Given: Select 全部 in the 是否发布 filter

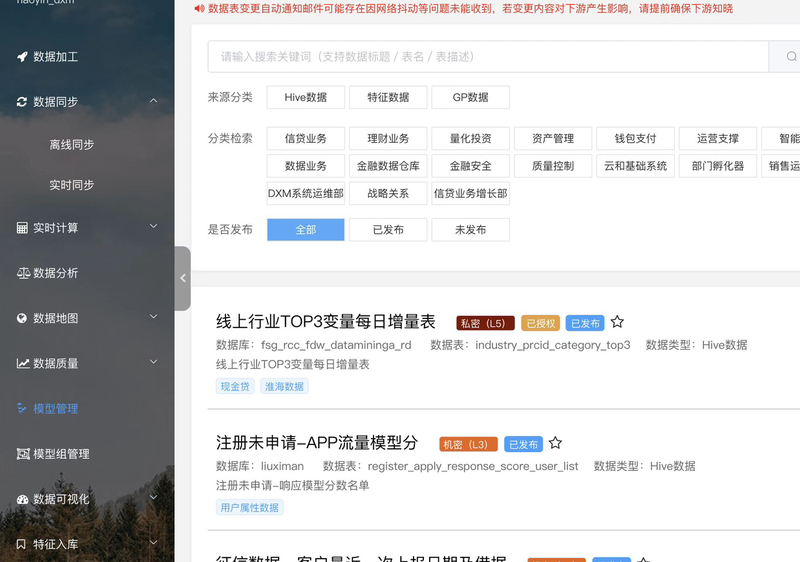Looking at the screenshot, I should click(306, 229).
